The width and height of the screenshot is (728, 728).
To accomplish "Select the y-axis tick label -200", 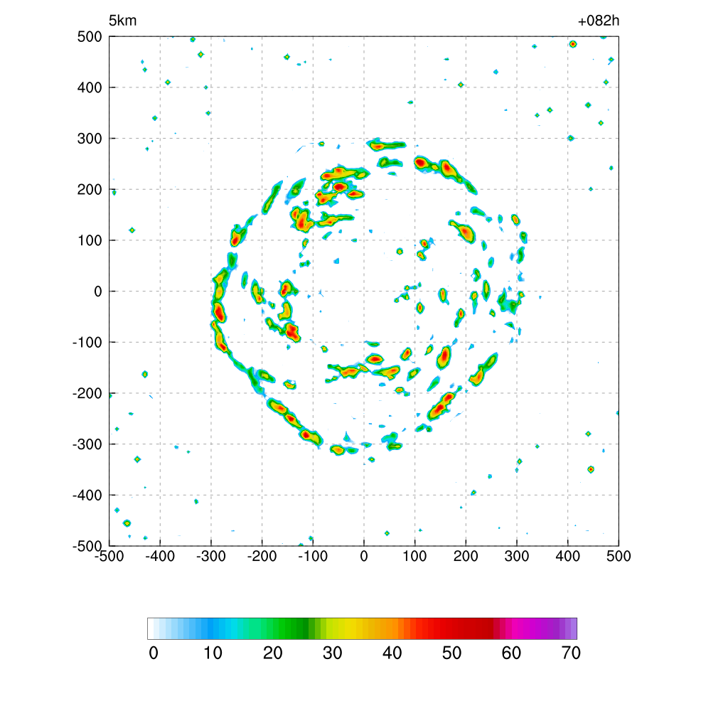I will pos(87,393).
